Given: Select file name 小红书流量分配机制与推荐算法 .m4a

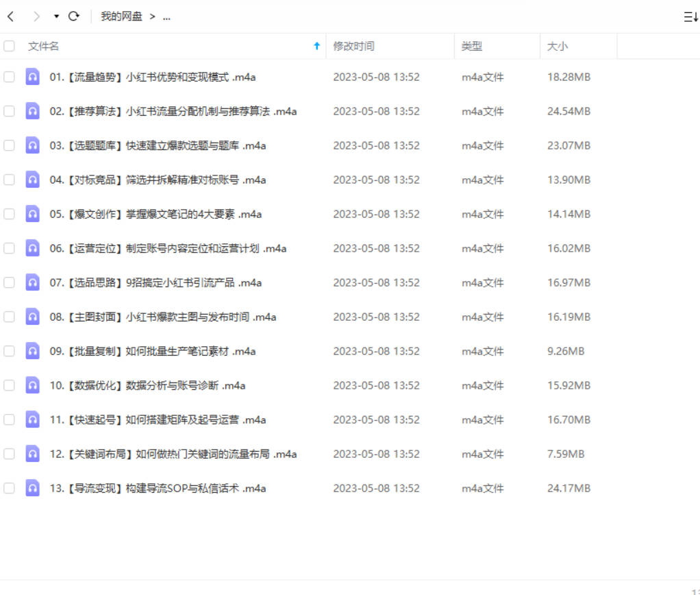Looking at the screenshot, I should (211, 111).
